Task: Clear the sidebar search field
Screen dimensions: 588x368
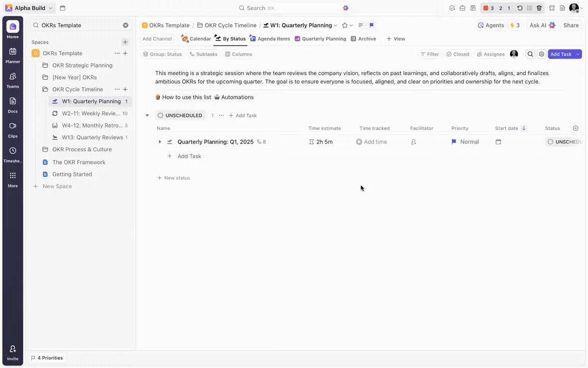Action: [126, 25]
